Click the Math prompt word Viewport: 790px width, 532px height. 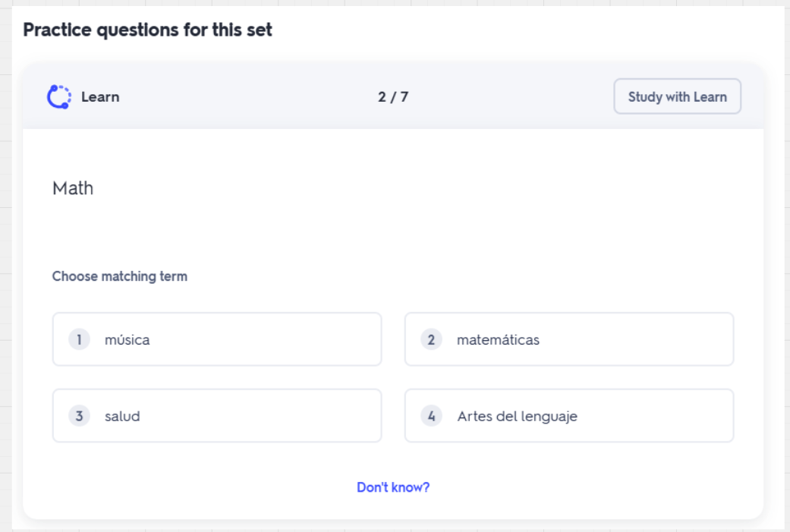pos(73,188)
